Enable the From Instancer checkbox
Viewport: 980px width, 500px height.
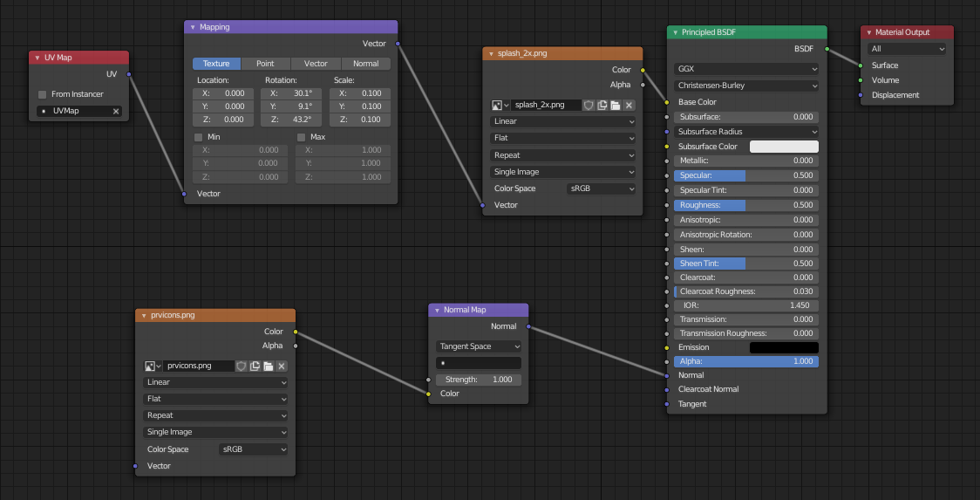click(x=42, y=94)
